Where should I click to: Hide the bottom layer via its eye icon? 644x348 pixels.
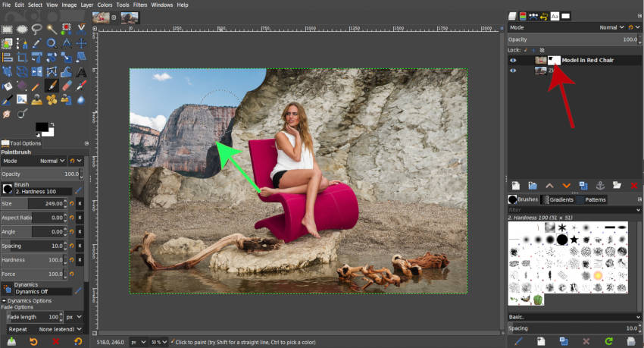(x=513, y=71)
